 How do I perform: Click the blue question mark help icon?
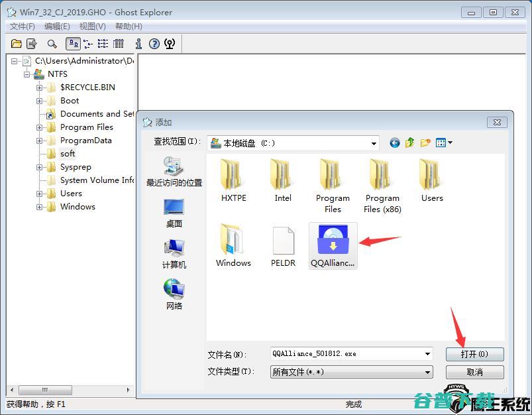pyautogui.click(x=154, y=44)
